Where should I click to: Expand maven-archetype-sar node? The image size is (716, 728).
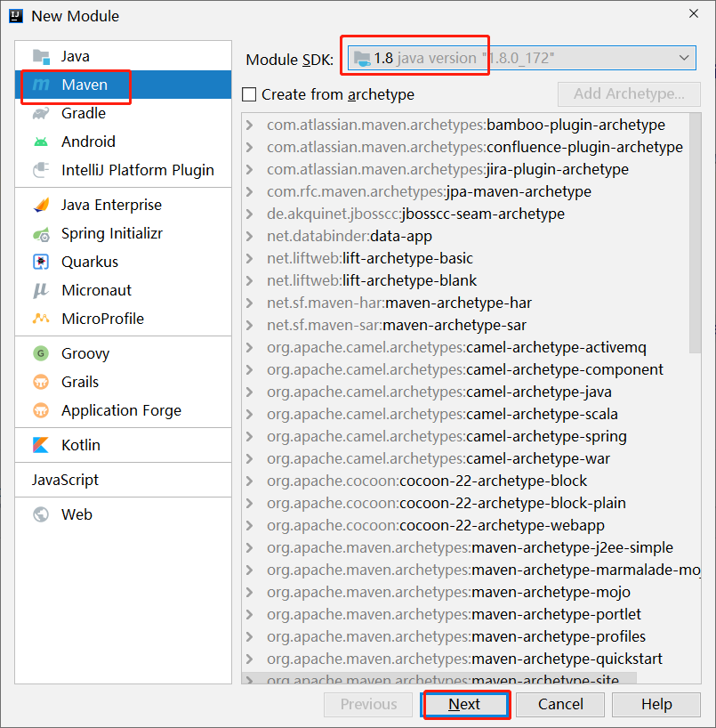(250, 326)
